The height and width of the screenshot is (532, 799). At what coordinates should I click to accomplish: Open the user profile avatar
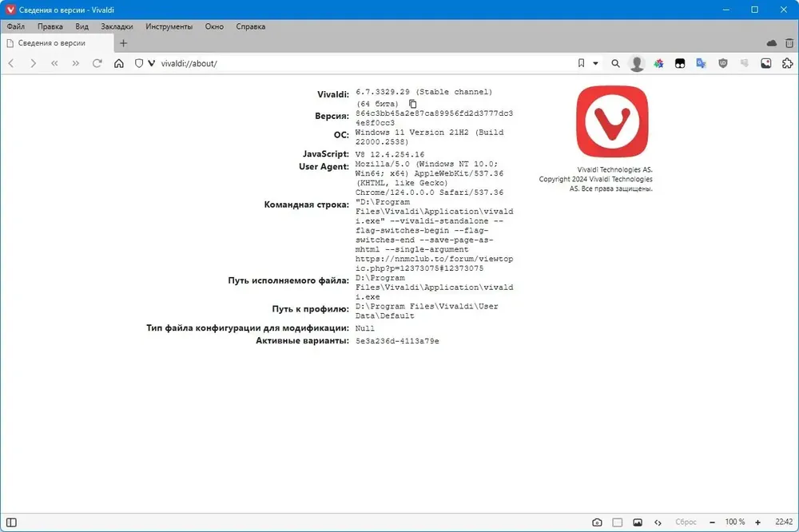pos(637,63)
